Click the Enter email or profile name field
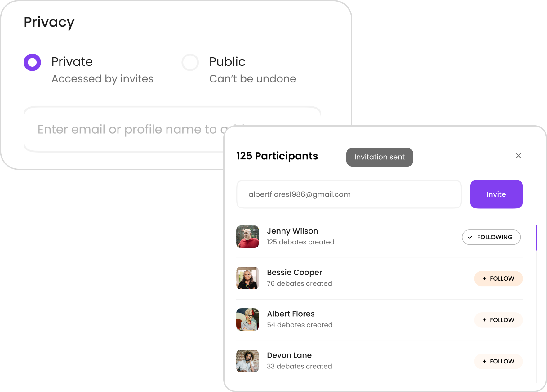547x392 pixels. point(124,129)
